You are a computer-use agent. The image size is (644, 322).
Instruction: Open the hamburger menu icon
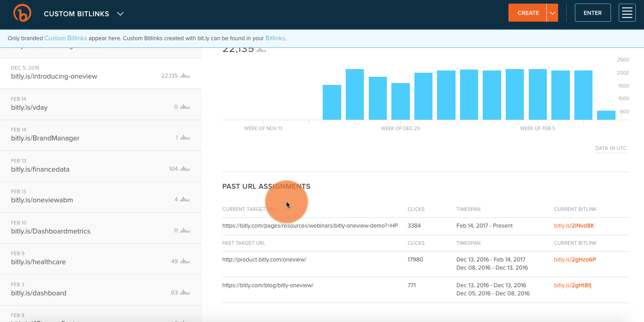coord(627,13)
